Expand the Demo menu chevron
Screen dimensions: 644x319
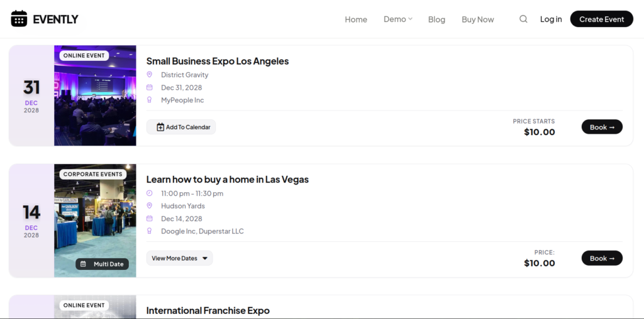click(x=410, y=19)
